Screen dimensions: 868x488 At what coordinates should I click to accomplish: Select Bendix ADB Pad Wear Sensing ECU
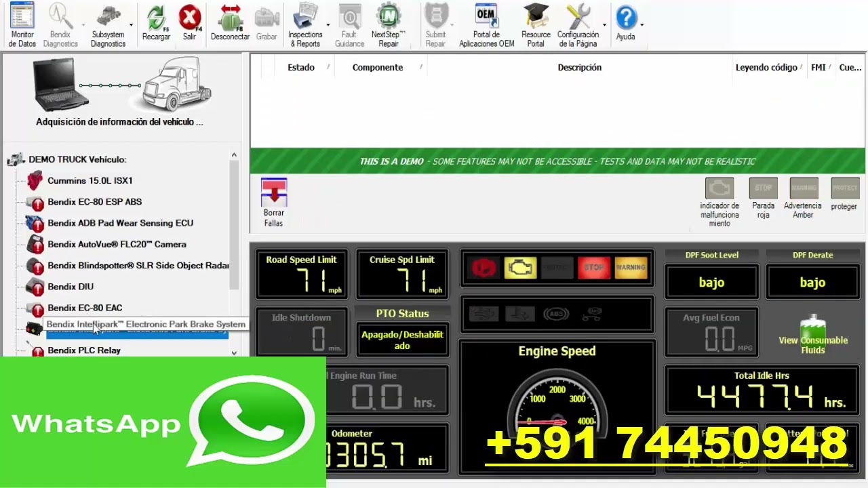point(120,223)
